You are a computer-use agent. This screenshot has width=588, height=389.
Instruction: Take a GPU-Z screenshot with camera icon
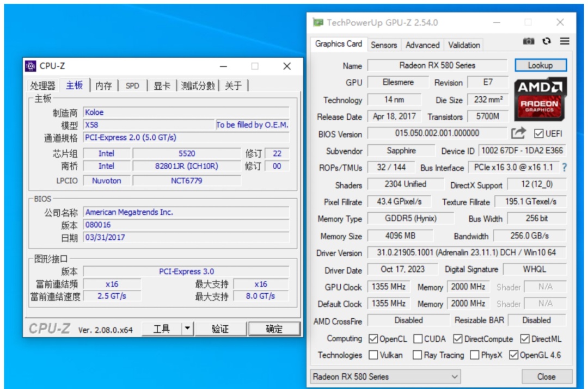pos(528,41)
